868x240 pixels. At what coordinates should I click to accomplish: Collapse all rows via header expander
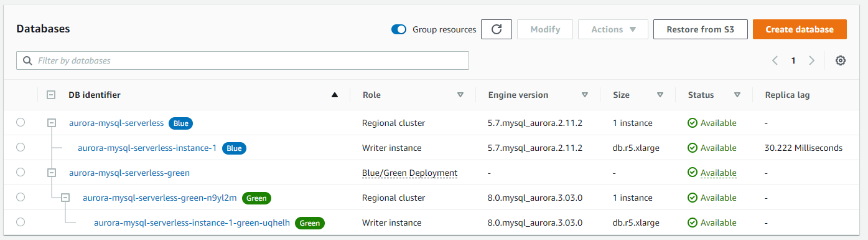51,95
